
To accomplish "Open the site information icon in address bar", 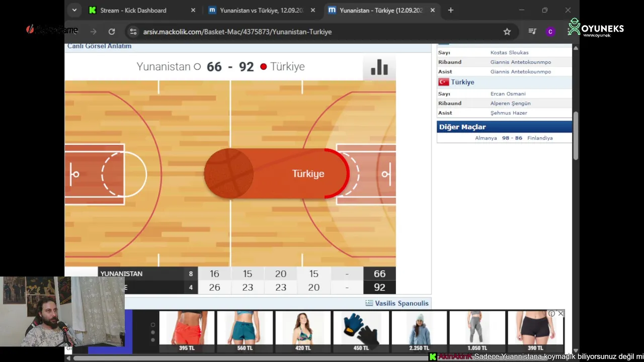I will (x=133, y=32).
